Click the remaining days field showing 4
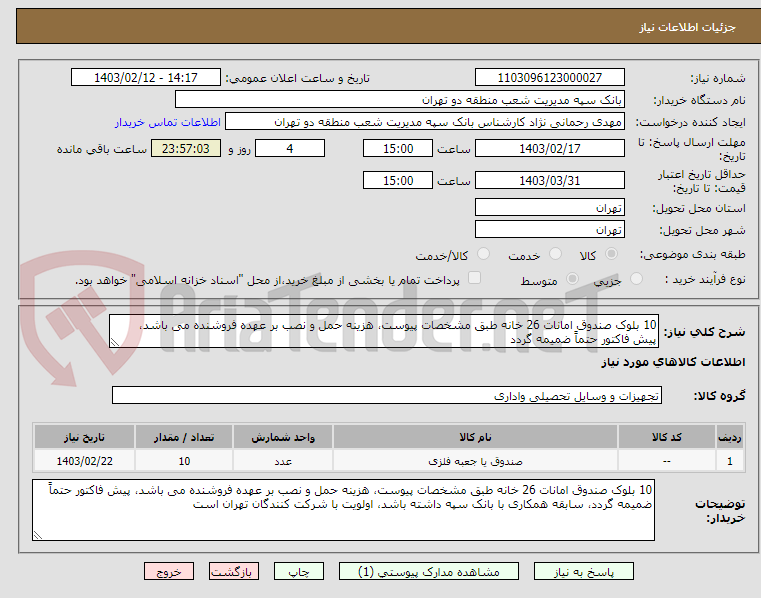 point(290,149)
